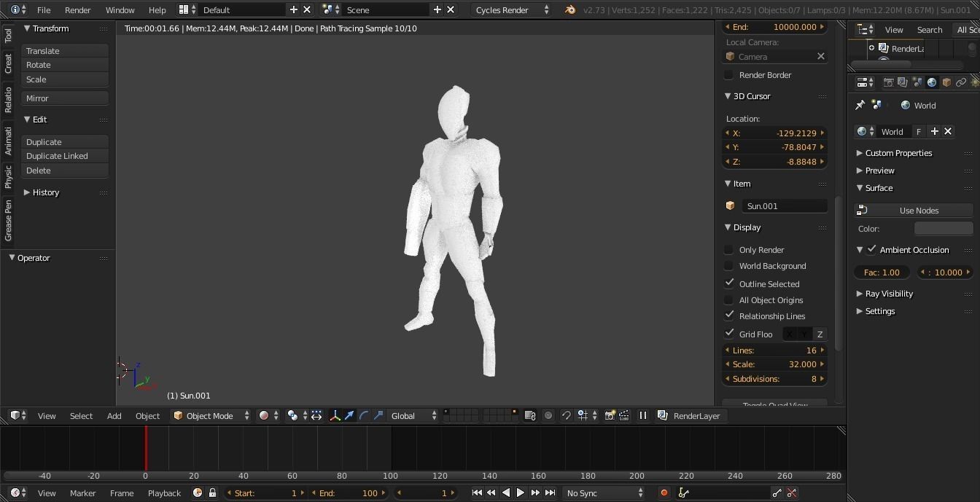Play the animation forward
The width and height of the screenshot is (980, 502).
(520, 493)
